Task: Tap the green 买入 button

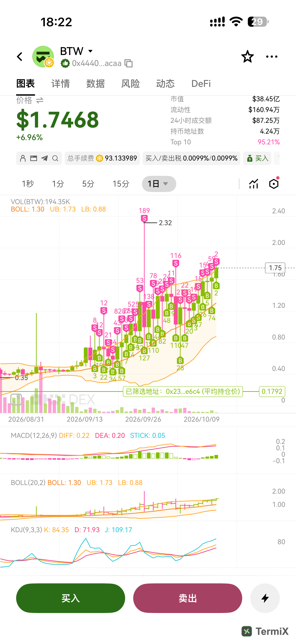Action: 71,598
